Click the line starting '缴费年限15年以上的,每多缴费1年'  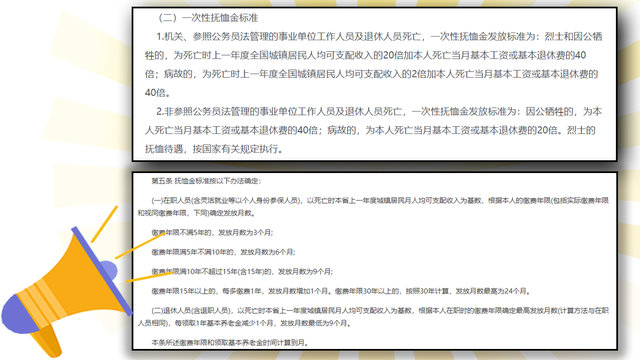tap(341, 291)
